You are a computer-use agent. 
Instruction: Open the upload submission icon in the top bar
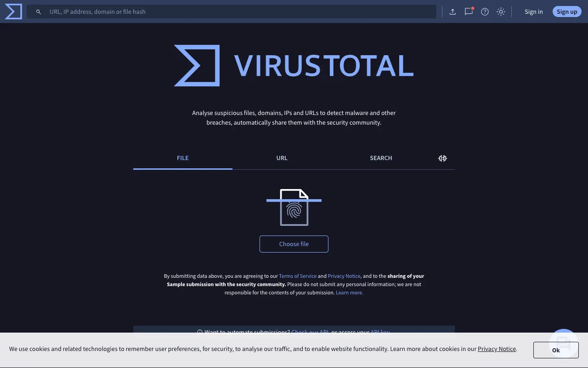click(x=452, y=11)
